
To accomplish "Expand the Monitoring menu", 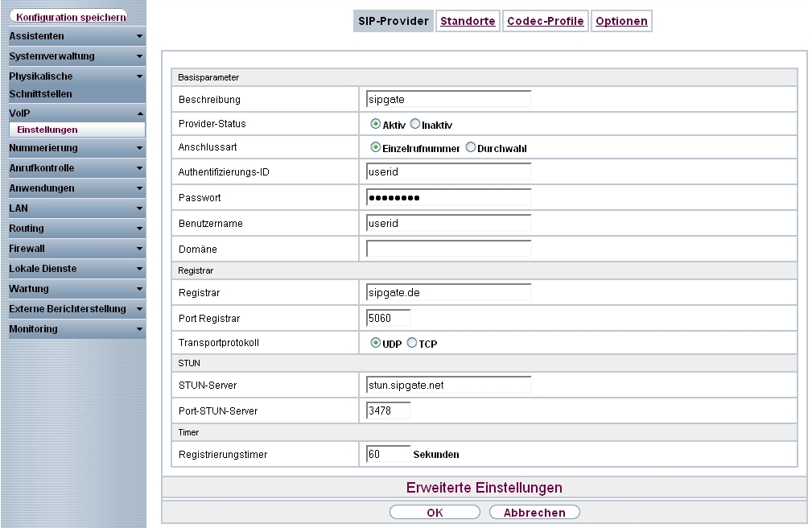I will click(77, 329).
